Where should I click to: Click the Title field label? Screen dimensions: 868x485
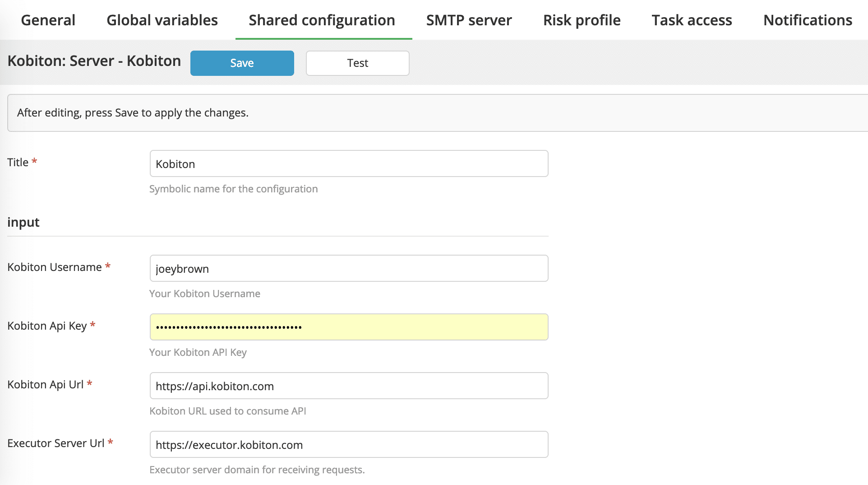(x=18, y=162)
